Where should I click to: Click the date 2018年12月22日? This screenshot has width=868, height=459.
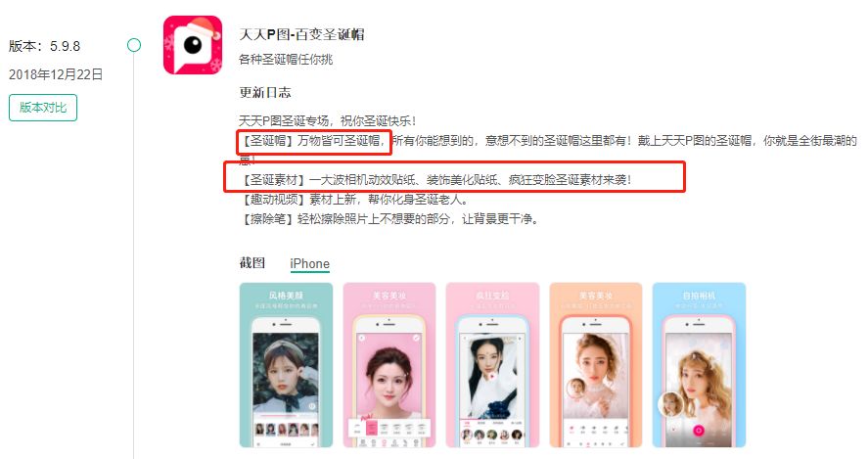(x=56, y=74)
